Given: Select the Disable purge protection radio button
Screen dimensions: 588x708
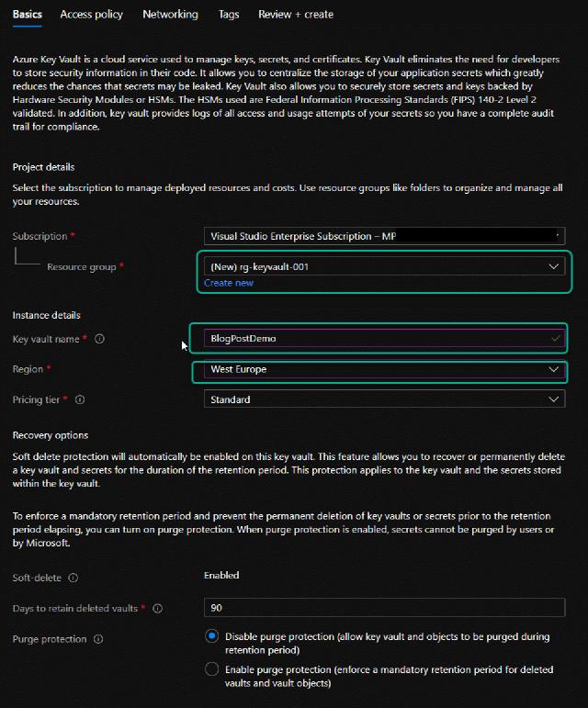Looking at the screenshot, I should click(212, 636).
